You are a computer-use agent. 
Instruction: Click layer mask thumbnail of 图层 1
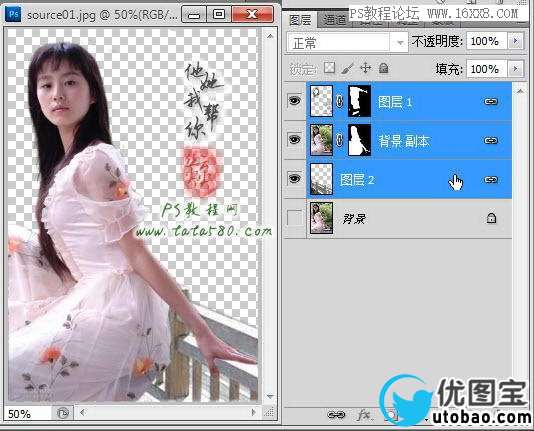(x=359, y=101)
